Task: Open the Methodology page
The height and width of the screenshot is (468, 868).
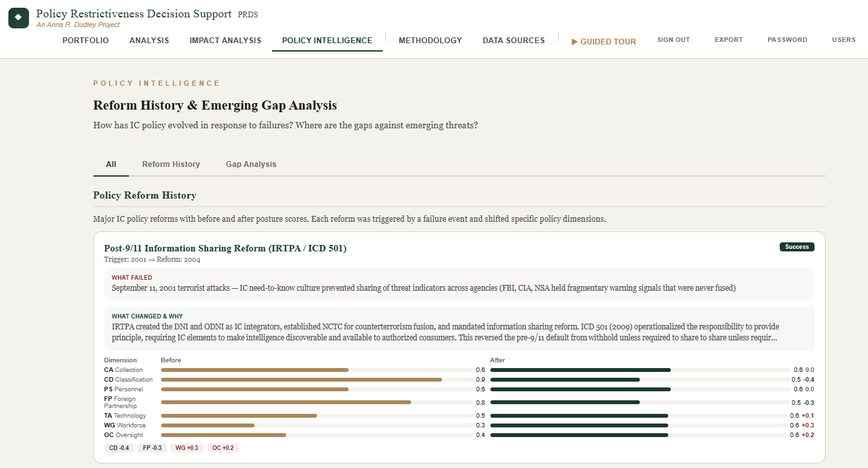Action: pos(430,40)
